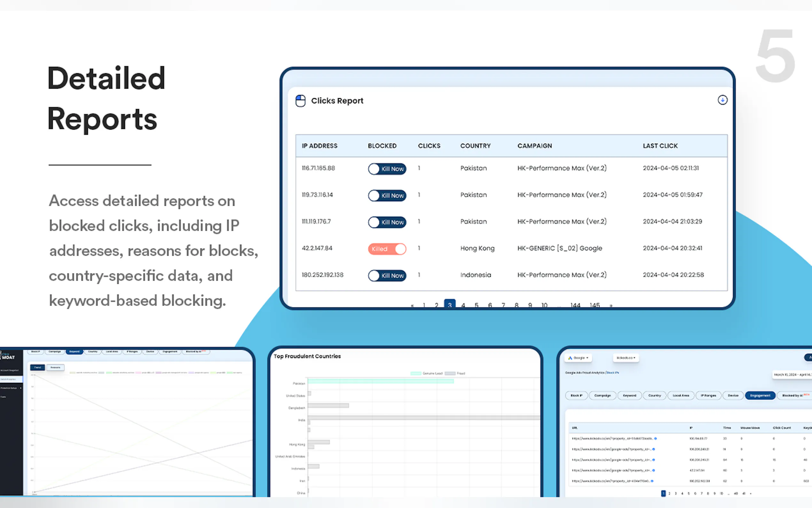The width and height of the screenshot is (812, 508).
Task: Toggle Kill Now switch for IP 180.252.192.138
Action: point(387,275)
